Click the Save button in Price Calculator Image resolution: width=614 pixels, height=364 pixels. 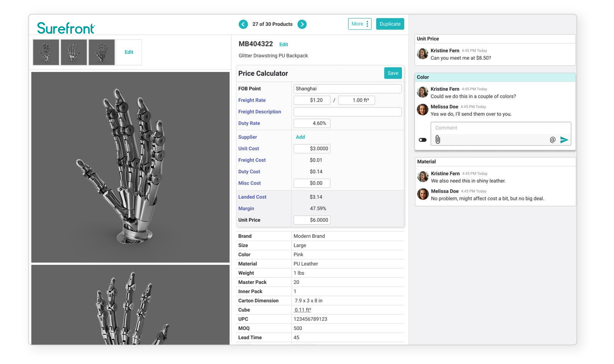click(393, 73)
